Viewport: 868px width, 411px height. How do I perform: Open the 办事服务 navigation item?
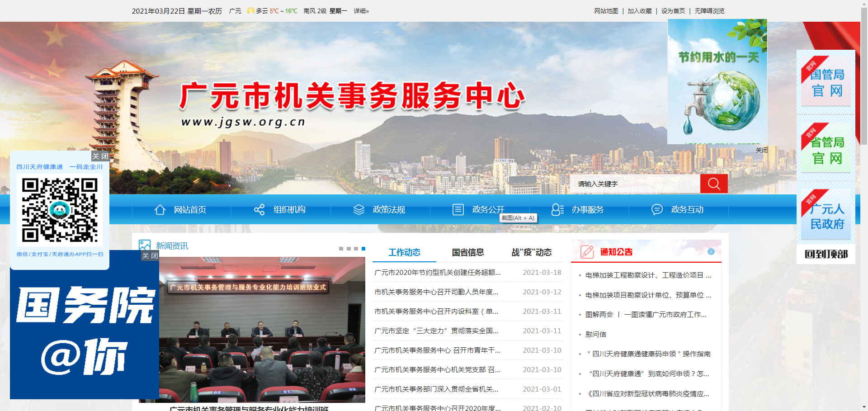(588, 210)
